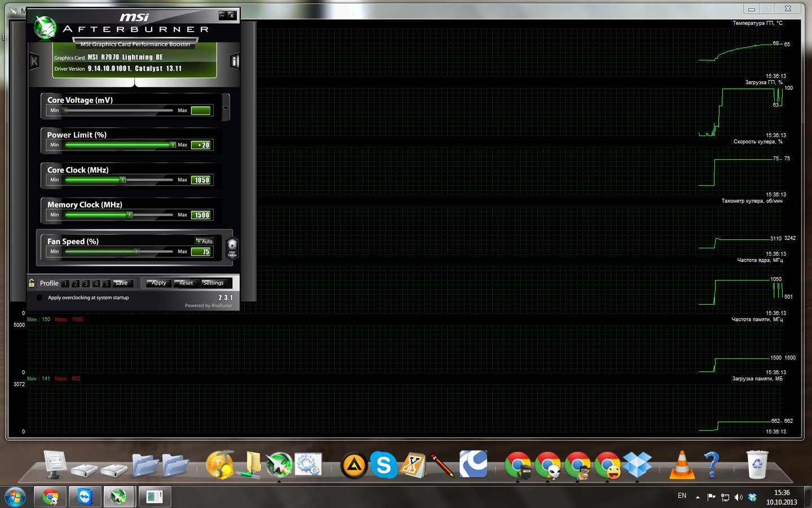This screenshot has width=812, height=508.
Task: Launch the blue C application in dock
Action: 473,465
